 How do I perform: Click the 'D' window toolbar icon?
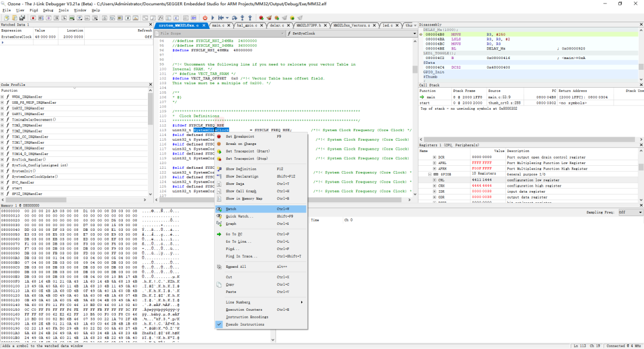48,18
